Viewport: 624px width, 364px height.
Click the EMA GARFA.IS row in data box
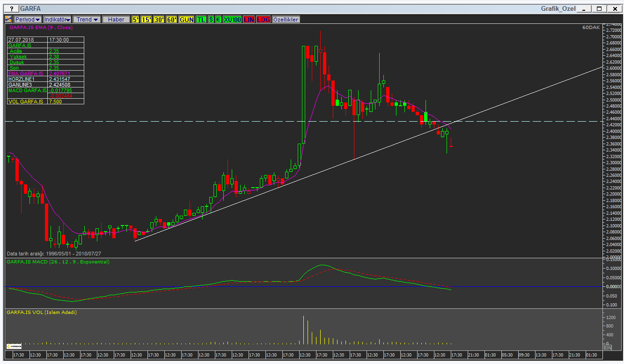pyautogui.click(x=45, y=73)
